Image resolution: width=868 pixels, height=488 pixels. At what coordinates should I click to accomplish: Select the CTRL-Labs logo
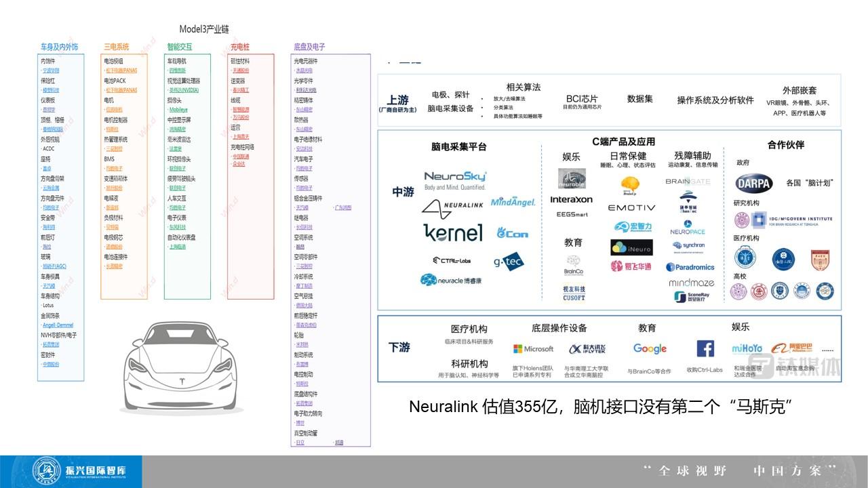453,260
